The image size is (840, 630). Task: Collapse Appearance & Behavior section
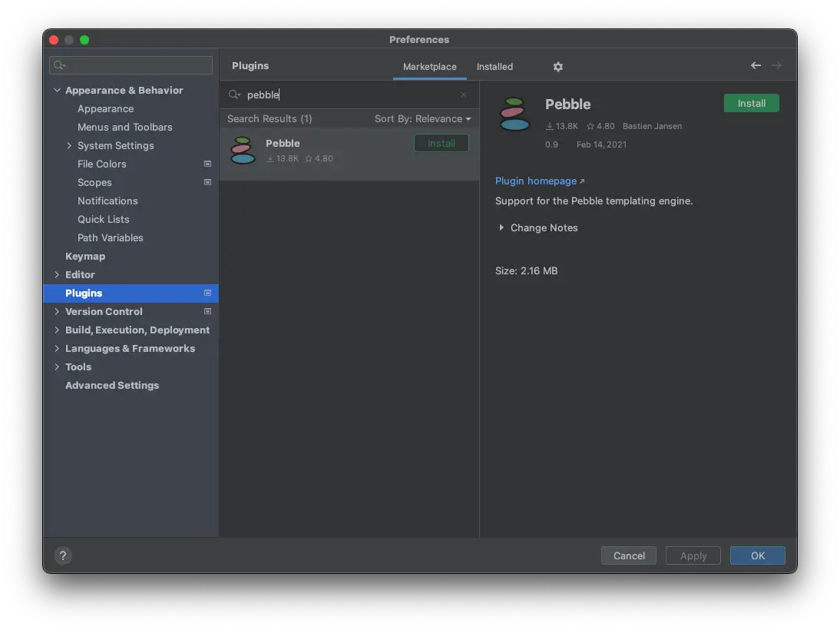(x=57, y=90)
